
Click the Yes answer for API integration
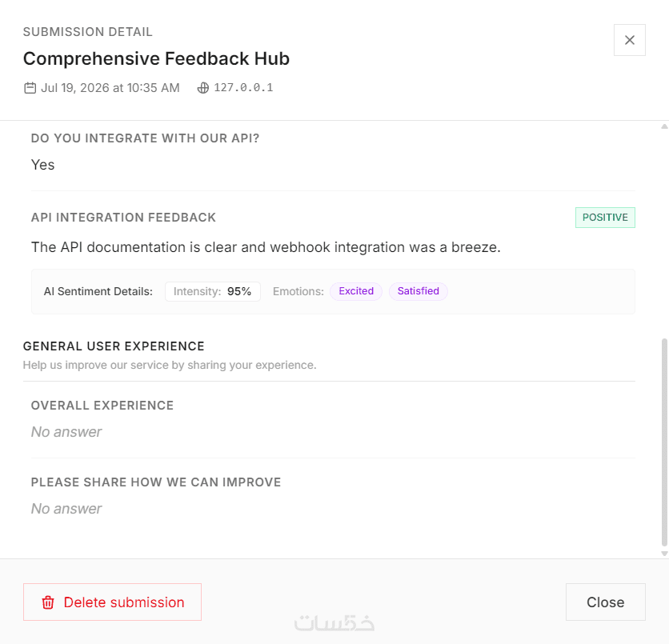42,165
